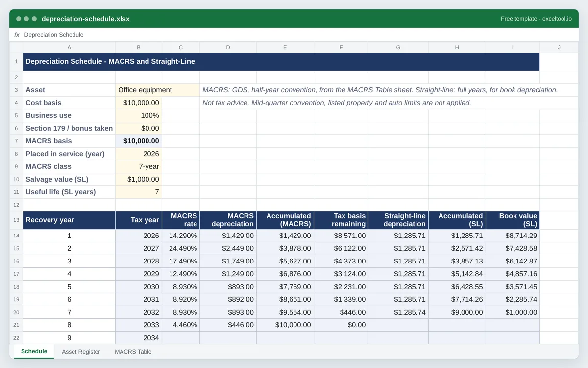Select the Schedule sheet tab
Viewport: 588px width, 368px height.
click(x=34, y=351)
